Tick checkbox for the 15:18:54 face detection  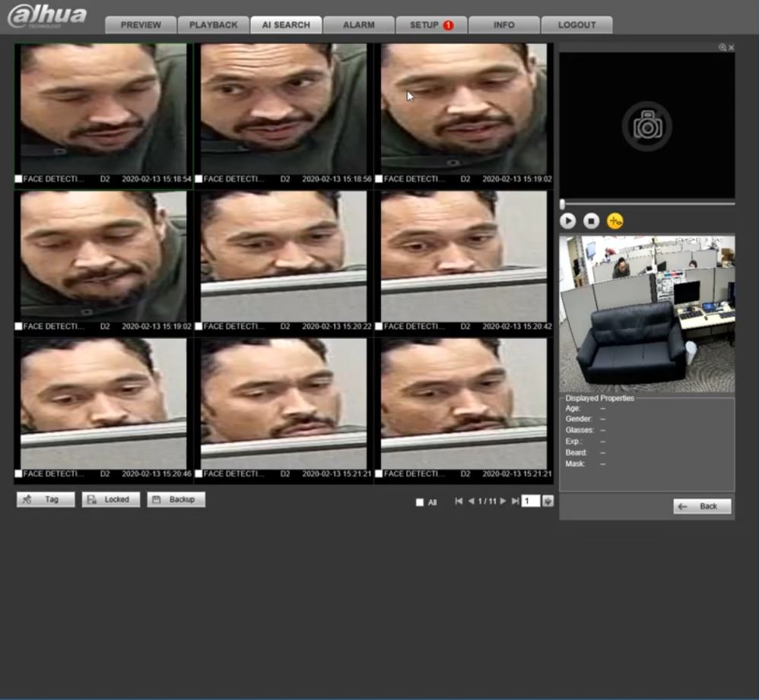pos(19,179)
